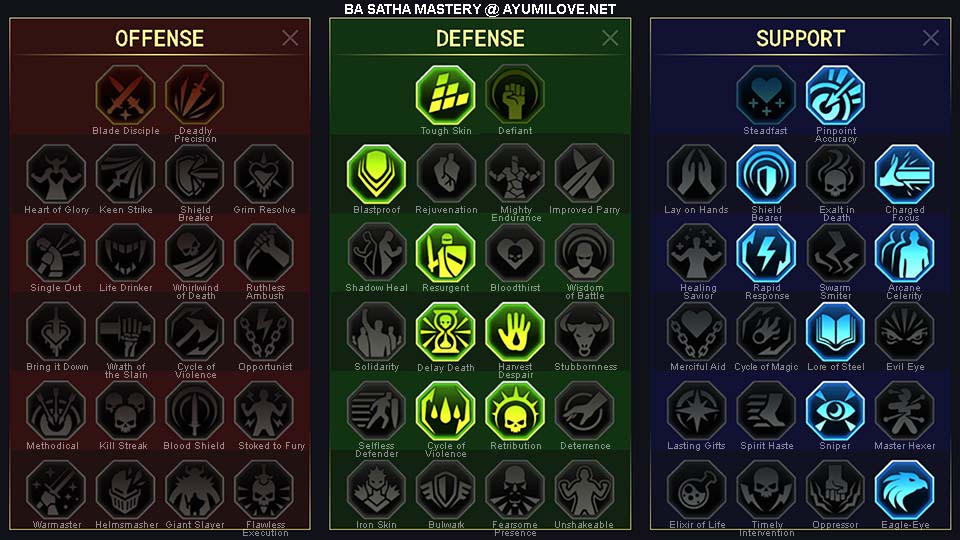Image resolution: width=960 pixels, height=540 pixels.
Task: Select the Warmaster mastery icon
Action: coord(56,490)
